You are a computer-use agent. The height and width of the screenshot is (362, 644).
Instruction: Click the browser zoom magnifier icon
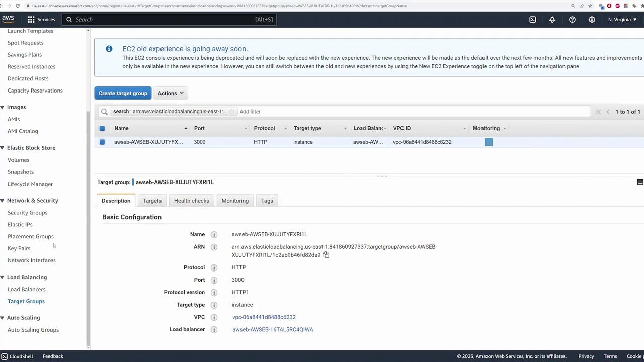573,6
